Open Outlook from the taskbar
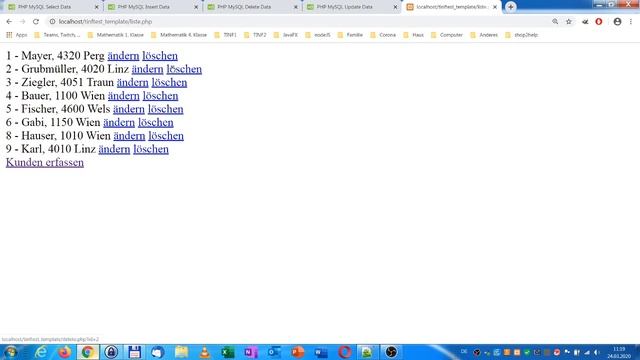 pos(274,352)
